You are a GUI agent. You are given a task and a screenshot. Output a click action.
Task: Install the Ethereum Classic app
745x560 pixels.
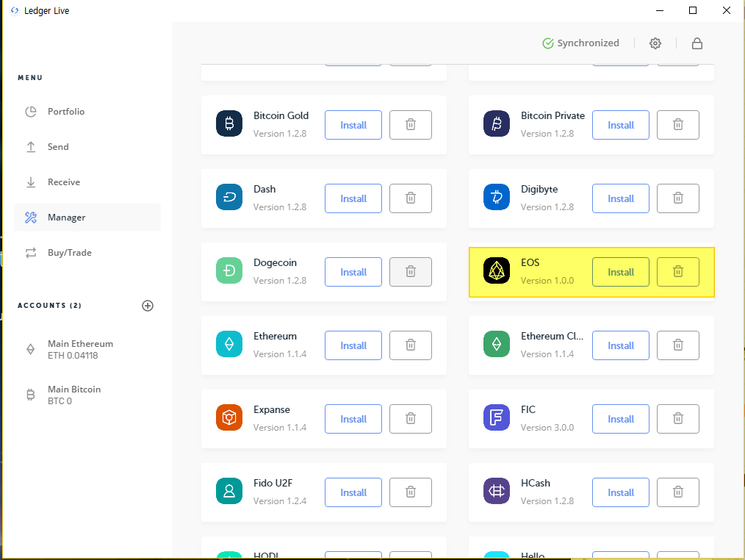click(621, 345)
